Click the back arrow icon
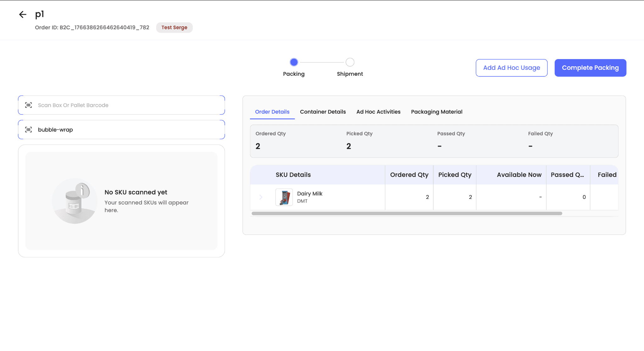The width and height of the screenshot is (644, 351). [23, 14]
